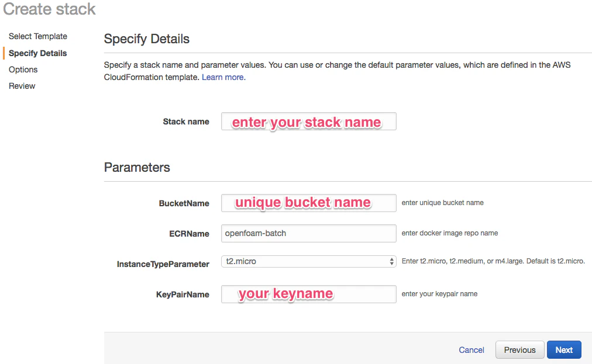Follow the Learn more link
Screen dimensions: 592x364
pyautogui.click(x=223, y=77)
